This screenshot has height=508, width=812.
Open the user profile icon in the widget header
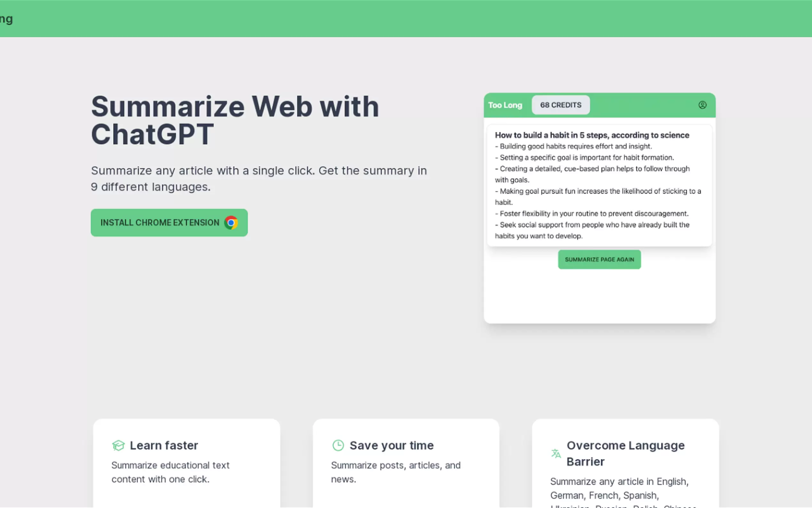click(703, 105)
